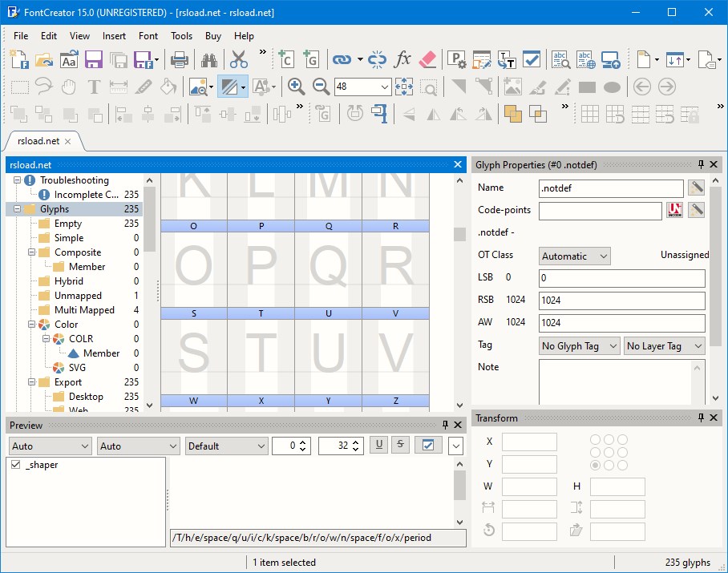Click the Incomplete troubleshooting item

[86, 195]
